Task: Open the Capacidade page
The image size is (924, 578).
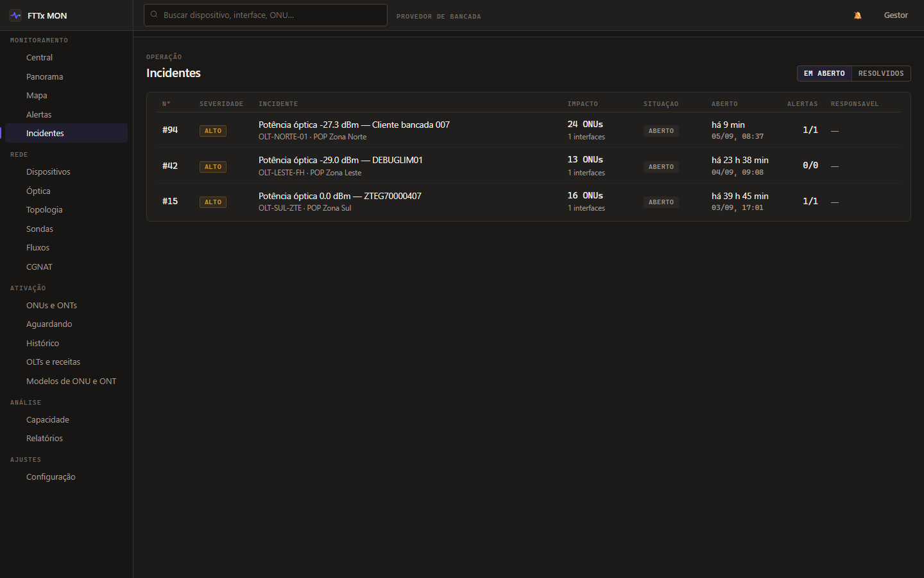Action: point(66,419)
